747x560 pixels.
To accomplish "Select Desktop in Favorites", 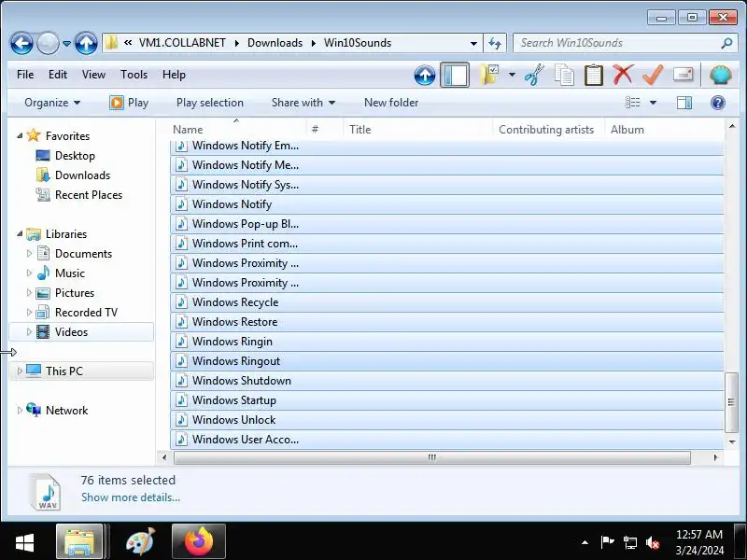I will (x=75, y=156).
